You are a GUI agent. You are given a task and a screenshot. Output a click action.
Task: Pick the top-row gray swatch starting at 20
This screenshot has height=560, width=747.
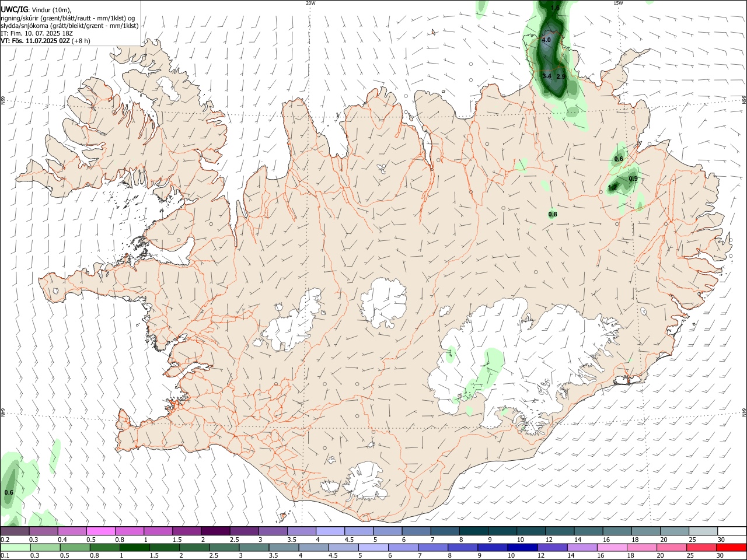[x=675, y=531]
